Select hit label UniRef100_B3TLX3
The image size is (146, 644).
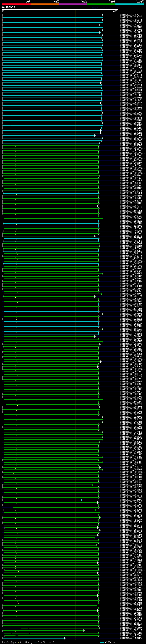(131, 80)
